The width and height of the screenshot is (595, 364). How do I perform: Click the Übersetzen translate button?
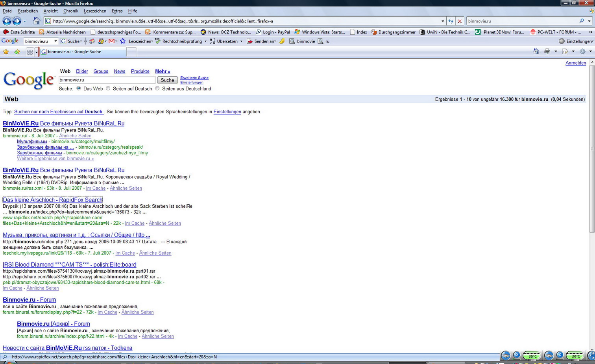click(224, 41)
